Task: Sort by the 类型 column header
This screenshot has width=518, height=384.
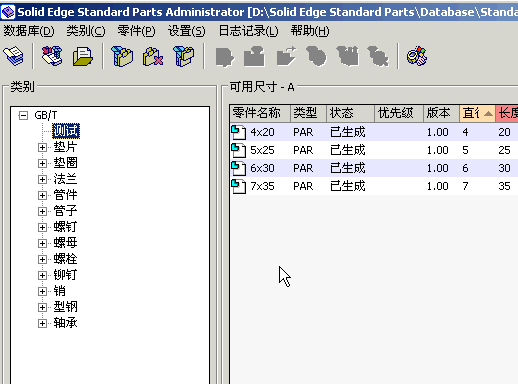Action: 309,113
